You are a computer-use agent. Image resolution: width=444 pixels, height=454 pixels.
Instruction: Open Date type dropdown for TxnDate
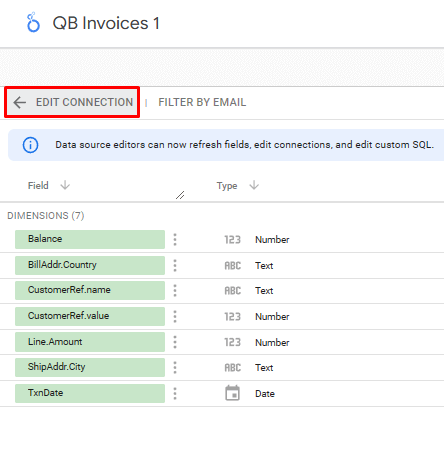pyautogui.click(x=265, y=394)
